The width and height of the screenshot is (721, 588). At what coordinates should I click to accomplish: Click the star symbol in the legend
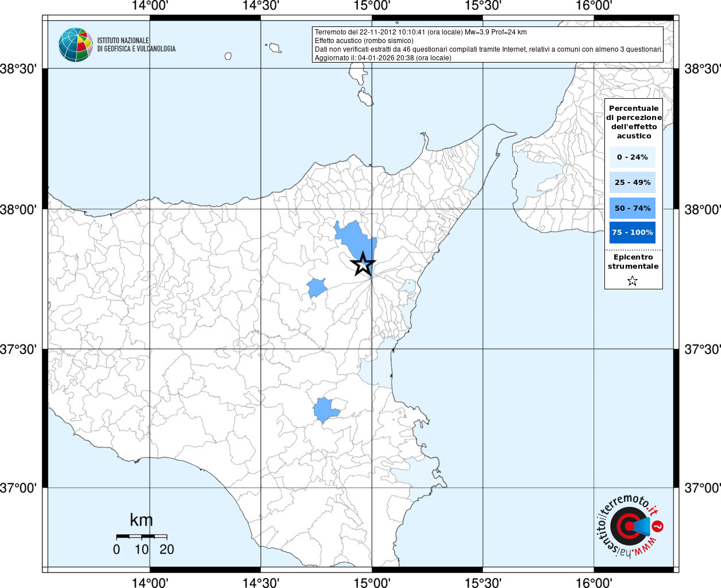tap(633, 281)
